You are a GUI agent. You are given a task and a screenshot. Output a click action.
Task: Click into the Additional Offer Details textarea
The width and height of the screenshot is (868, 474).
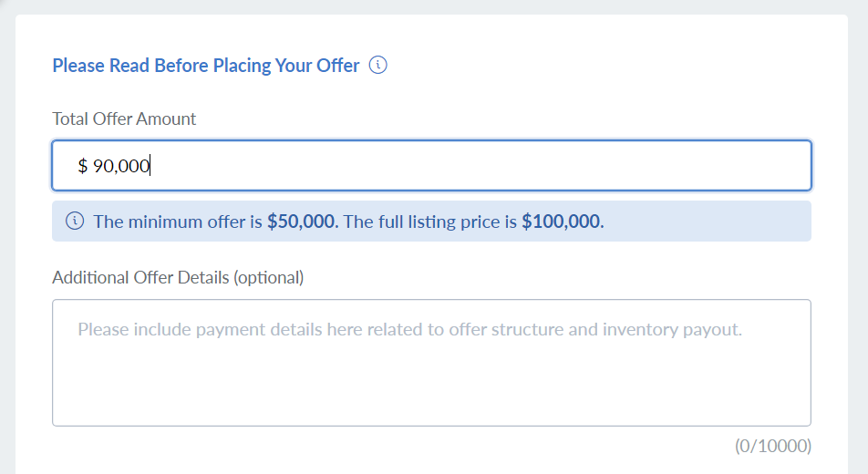click(x=432, y=363)
